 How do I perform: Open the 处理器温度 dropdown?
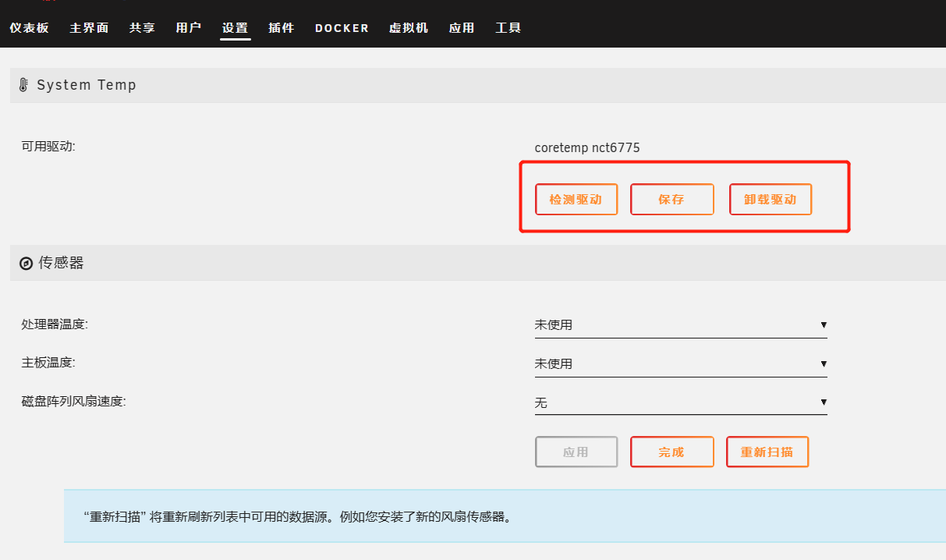[x=680, y=325]
